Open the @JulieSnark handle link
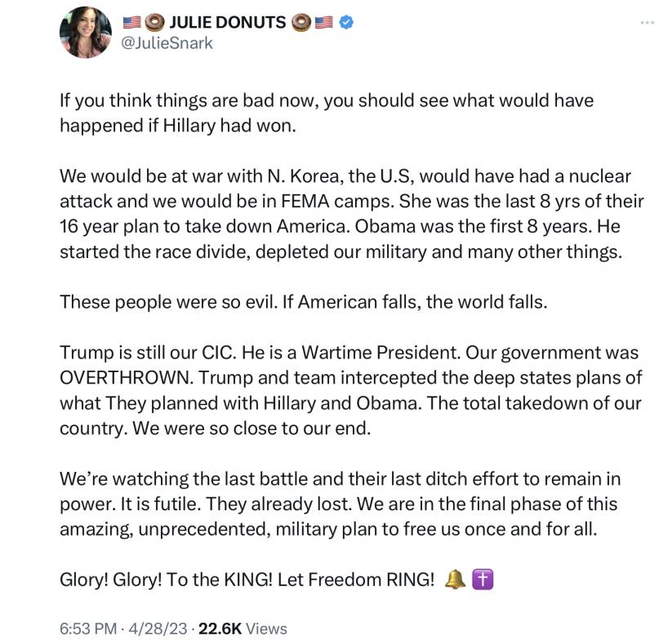This screenshot has height=640, width=672. [x=167, y=43]
